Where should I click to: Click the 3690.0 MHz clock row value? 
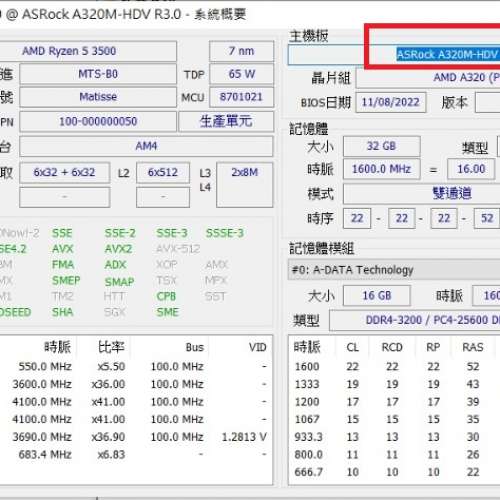[42, 437]
